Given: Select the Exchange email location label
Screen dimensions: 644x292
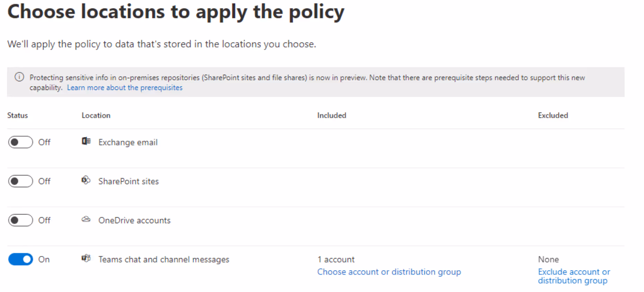Looking at the screenshot, I should (x=128, y=142).
